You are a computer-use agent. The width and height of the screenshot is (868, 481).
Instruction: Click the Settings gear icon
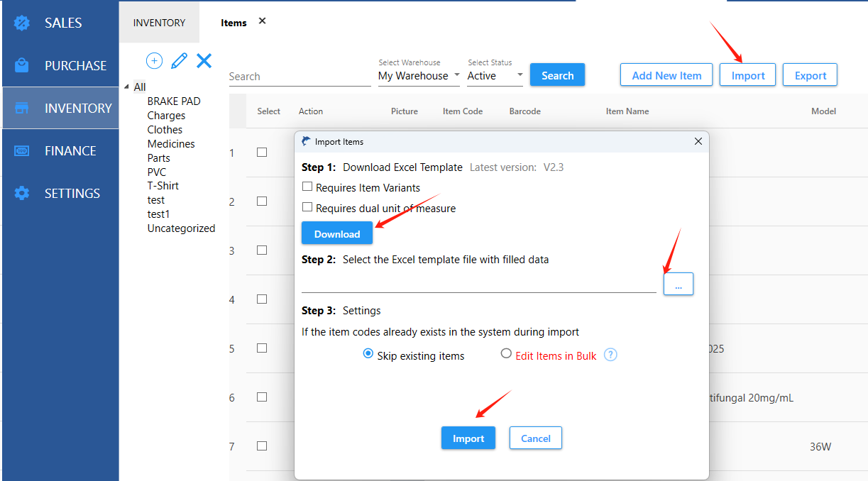(x=22, y=193)
